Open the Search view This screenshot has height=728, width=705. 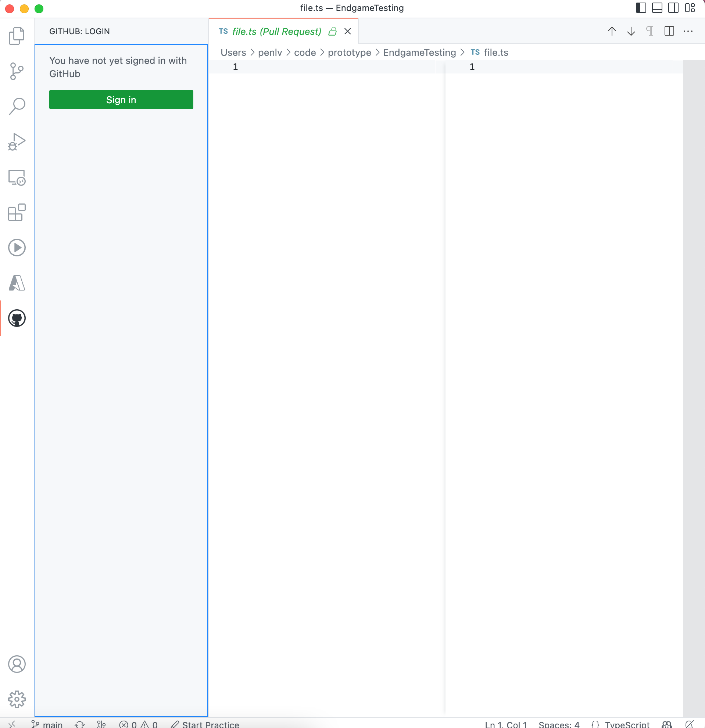point(17,106)
